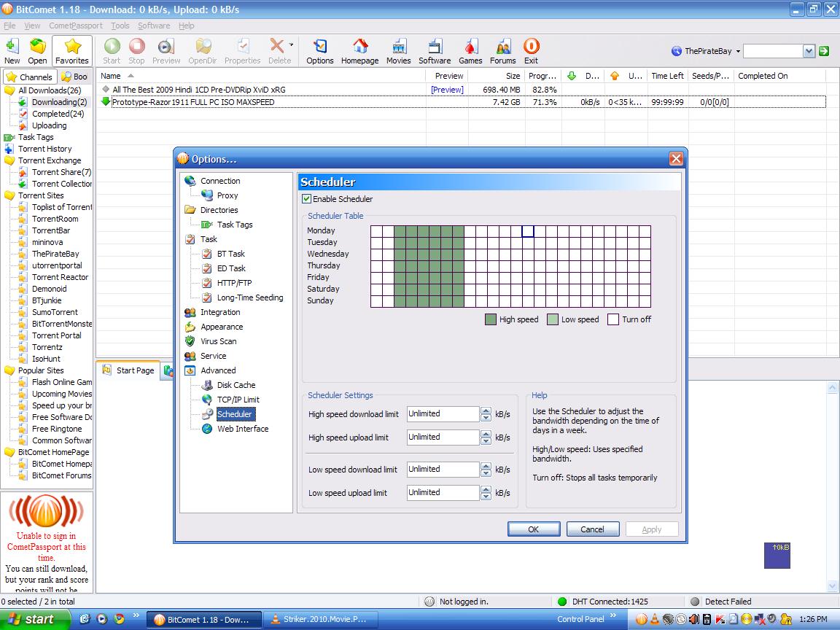This screenshot has width=840, height=630.
Task: Click the Software toolbar icon
Action: [435, 52]
